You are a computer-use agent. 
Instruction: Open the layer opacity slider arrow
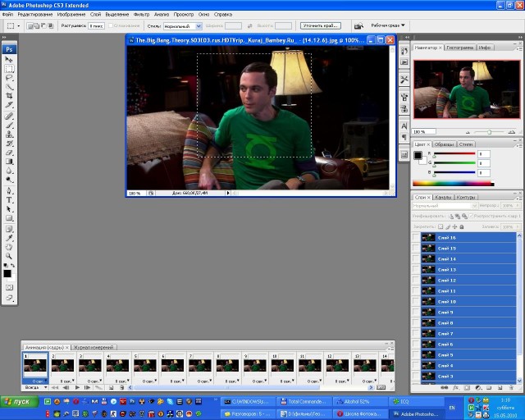tap(518, 206)
